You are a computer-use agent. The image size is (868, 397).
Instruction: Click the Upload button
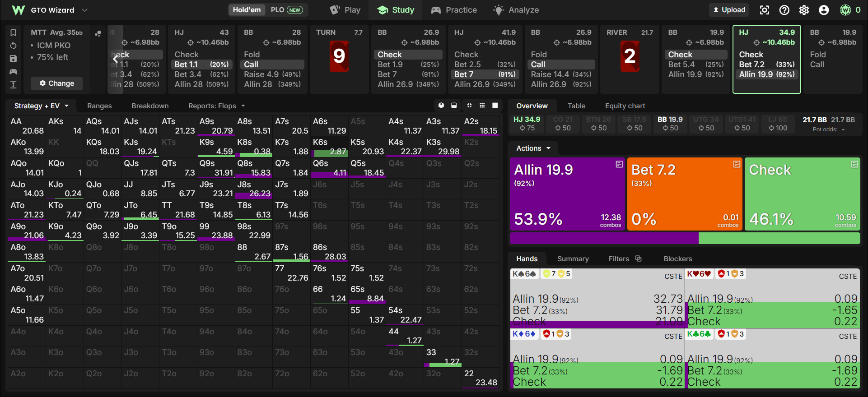pyautogui.click(x=729, y=10)
